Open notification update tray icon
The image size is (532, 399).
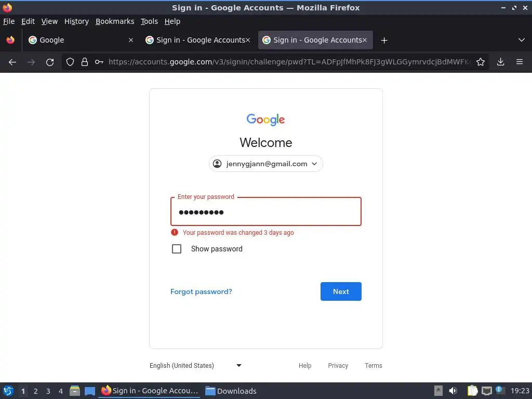click(500, 390)
